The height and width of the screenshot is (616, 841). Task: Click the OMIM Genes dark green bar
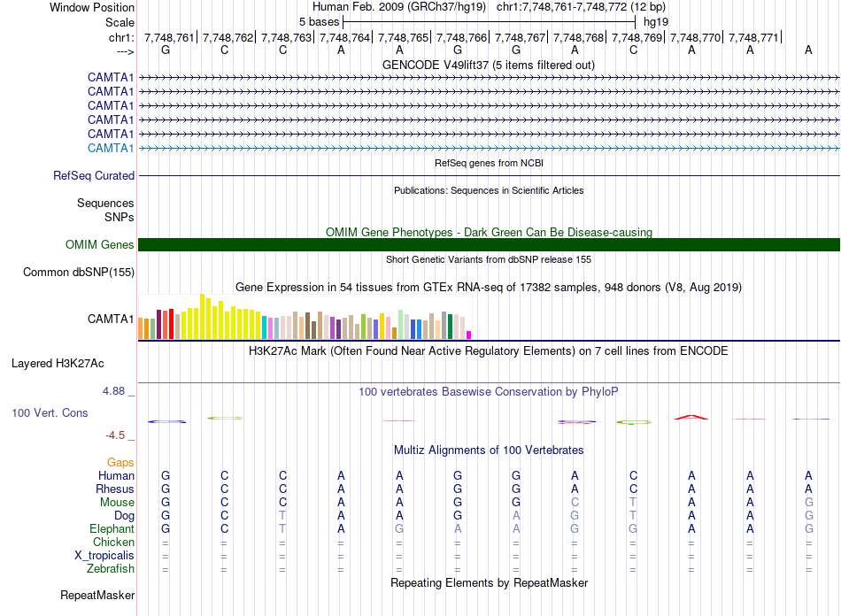tap(489, 244)
